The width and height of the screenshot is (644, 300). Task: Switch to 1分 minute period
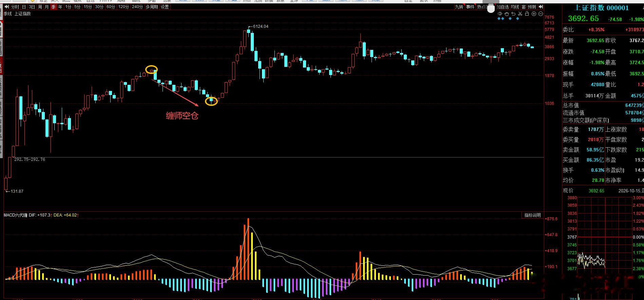tap(68, 7)
